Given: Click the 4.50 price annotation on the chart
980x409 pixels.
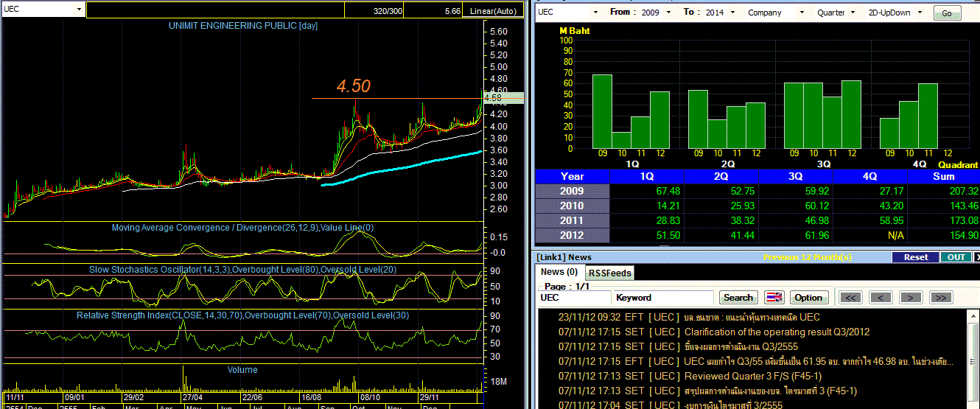Looking at the screenshot, I should pyautogui.click(x=354, y=86).
